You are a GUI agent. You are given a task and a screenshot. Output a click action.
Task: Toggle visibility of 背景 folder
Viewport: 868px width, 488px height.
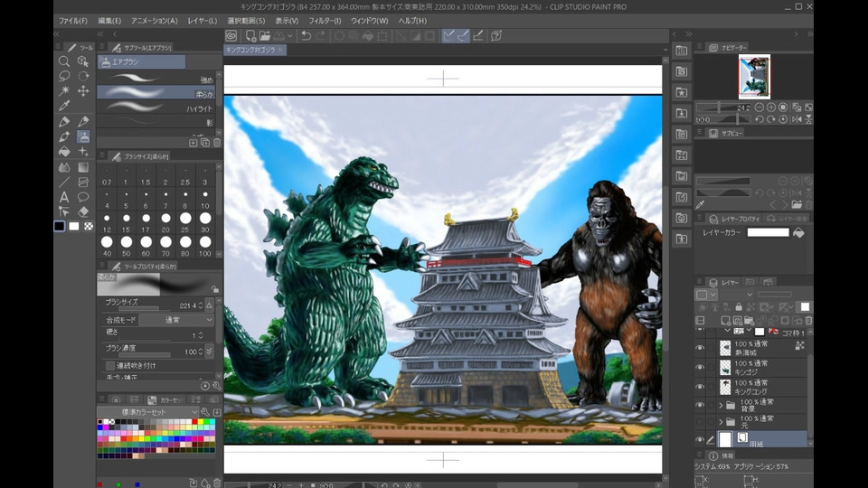[700, 405]
